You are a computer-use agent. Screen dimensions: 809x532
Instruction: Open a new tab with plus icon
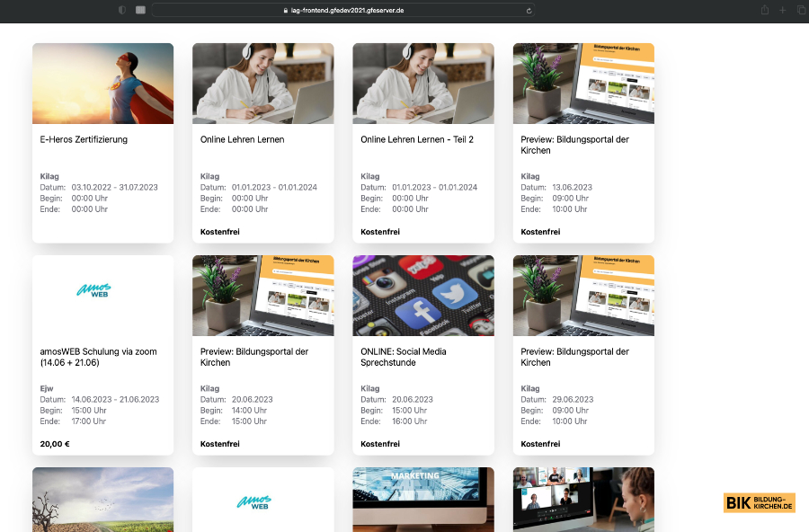tap(783, 10)
